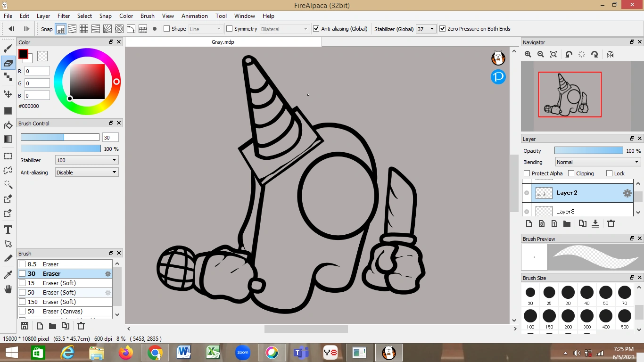Open the Filter menu
644x362 pixels.
(64, 16)
